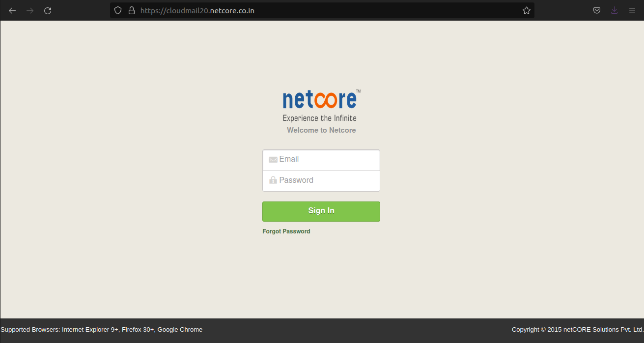Click the URL address bar
This screenshot has height=343, width=644.
(322, 10)
